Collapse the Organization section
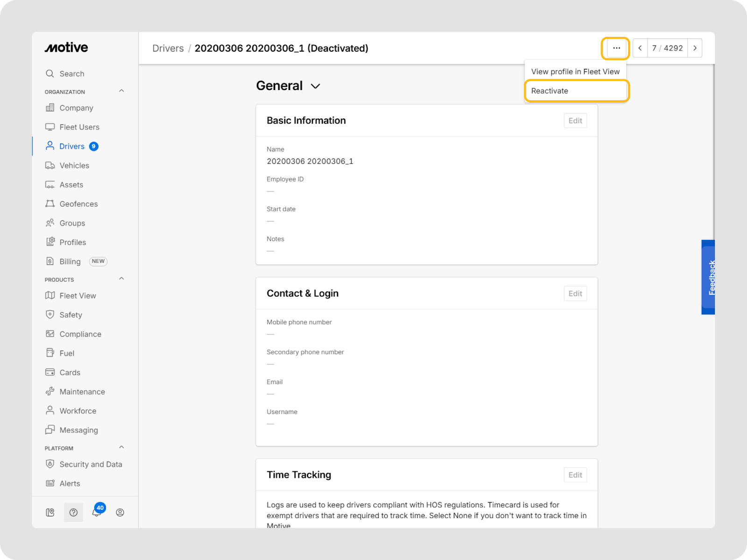 (x=121, y=91)
